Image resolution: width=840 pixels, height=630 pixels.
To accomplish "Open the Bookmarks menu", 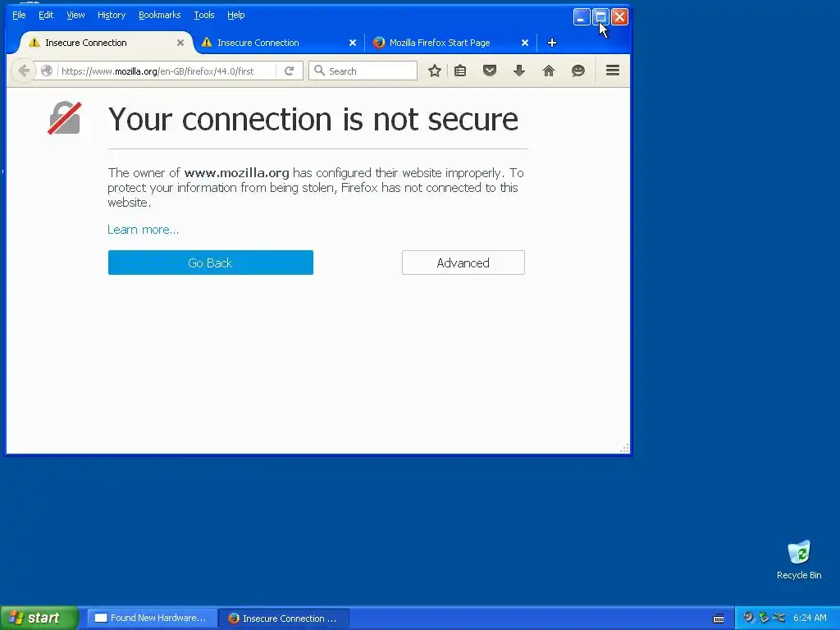I will coord(160,15).
